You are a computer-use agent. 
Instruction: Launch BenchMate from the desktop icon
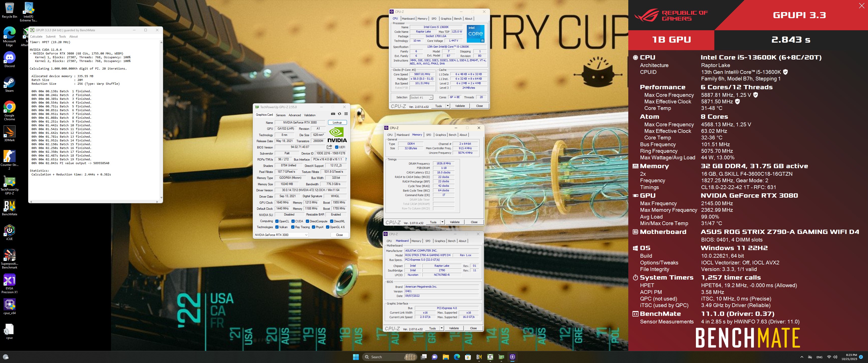[9, 207]
